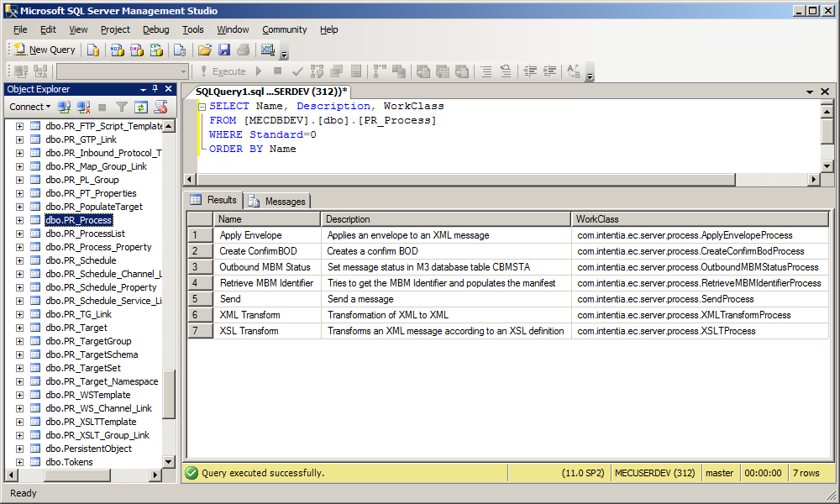The image size is (840, 504).
Task: Click the Database Engine Query icon
Action: point(92,50)
